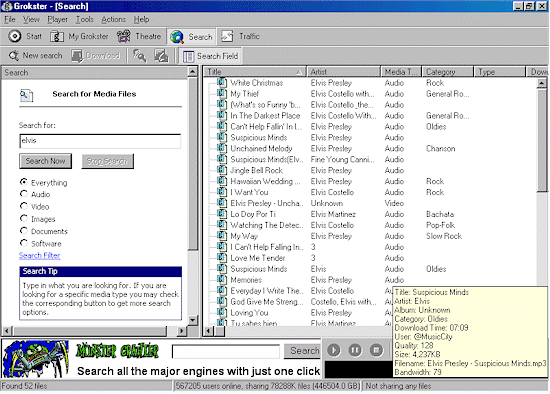Image resolution: width=550 pixels, height=394 pixels.
Task: Click file icon beside Lo Doy Por Ti
Action: pos(222,214)
